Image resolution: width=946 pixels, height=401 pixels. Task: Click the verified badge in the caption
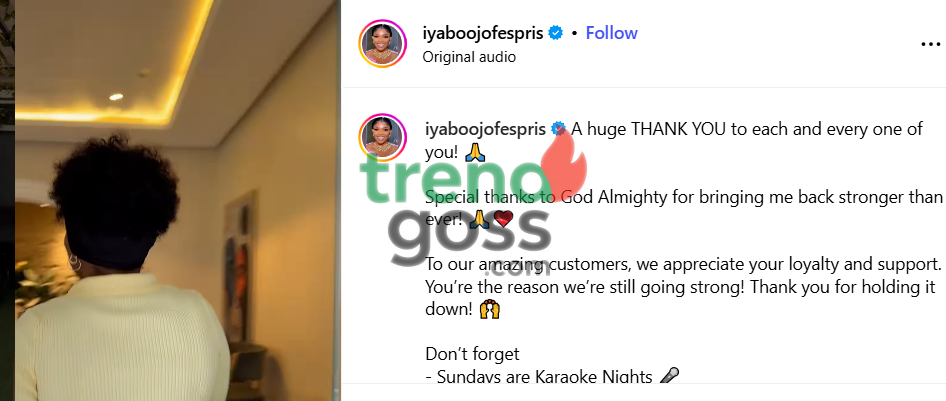(x=558, y=128)
